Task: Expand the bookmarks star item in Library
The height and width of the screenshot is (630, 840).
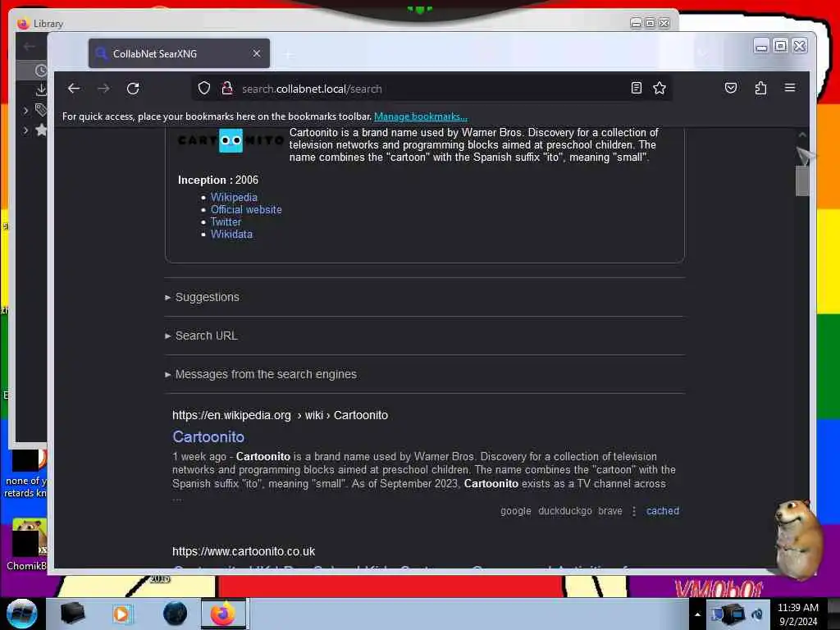Action: (25, 130)
